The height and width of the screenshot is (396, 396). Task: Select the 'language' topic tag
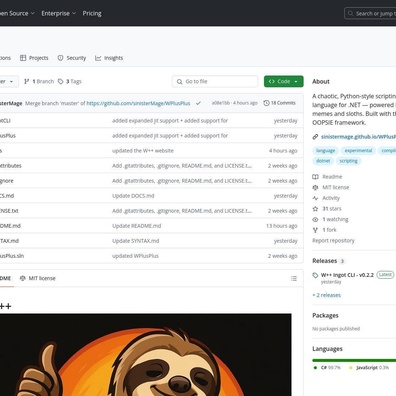pyautogui.click(x=325, y=151)
